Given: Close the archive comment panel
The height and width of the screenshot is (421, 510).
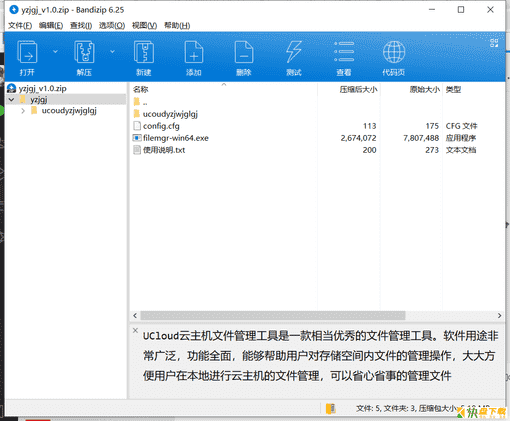Looking at the screenshot, I should [135, 330].
